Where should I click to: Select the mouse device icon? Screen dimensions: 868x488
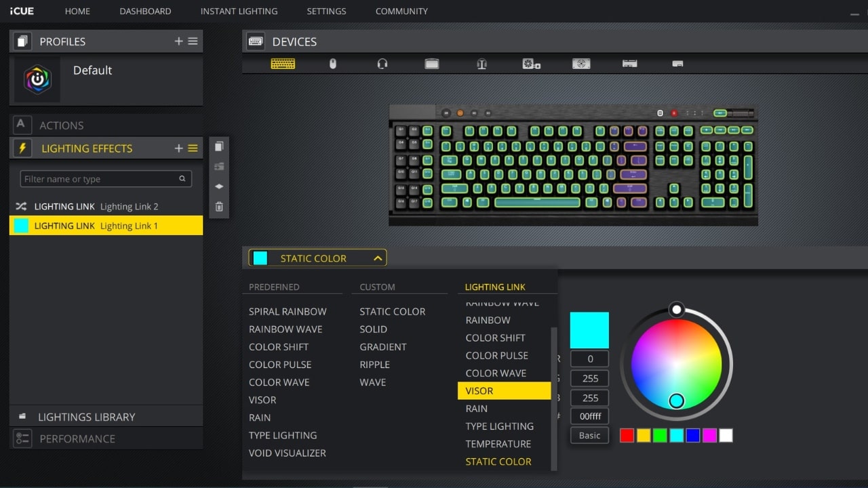point(332,64)
